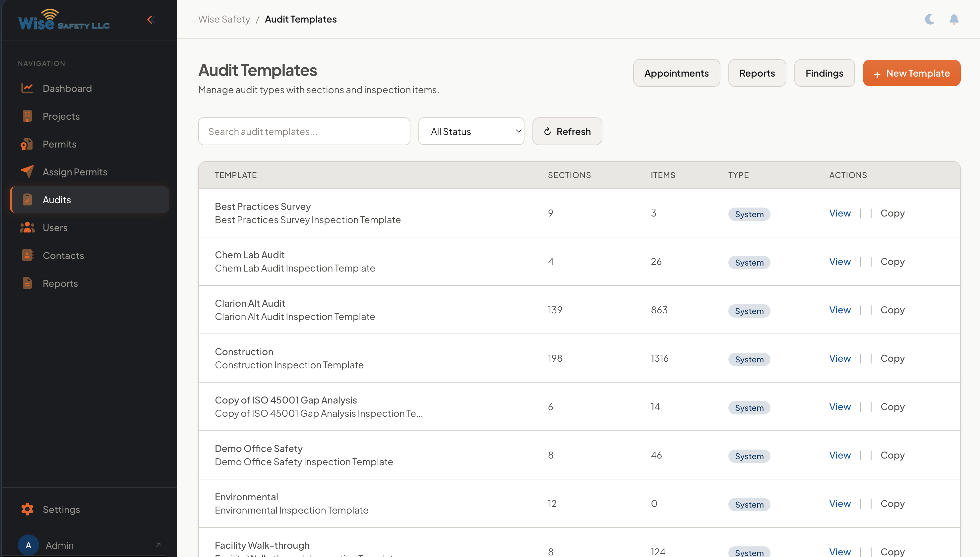Open the All Status dropdown
Screen dimensions: 980x557
point(471,131)
